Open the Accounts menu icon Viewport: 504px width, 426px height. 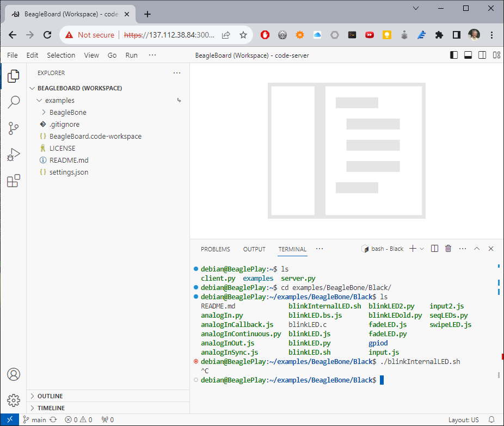pyautogui.click(x=14, y=374)
